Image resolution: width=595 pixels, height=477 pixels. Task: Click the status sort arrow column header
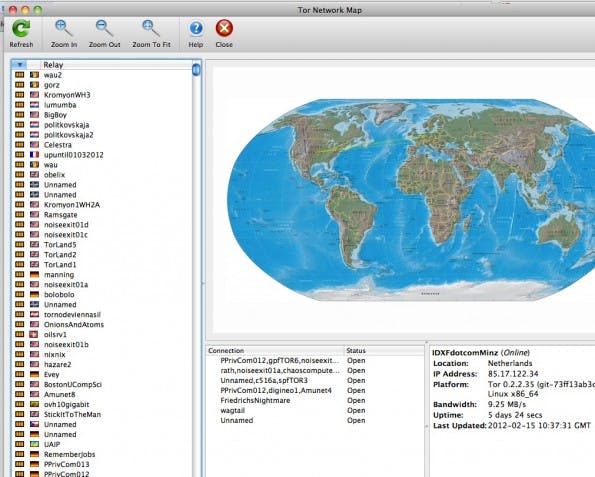(19, 65)
